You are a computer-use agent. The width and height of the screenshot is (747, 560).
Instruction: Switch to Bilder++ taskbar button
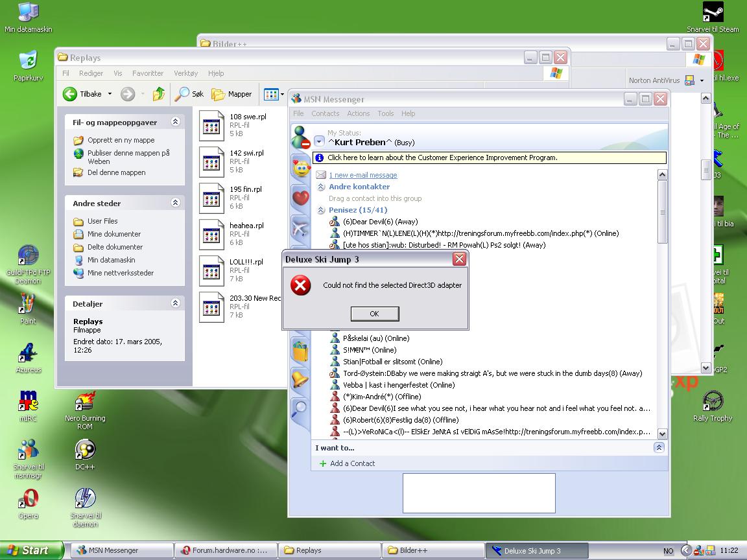[433, 550]
